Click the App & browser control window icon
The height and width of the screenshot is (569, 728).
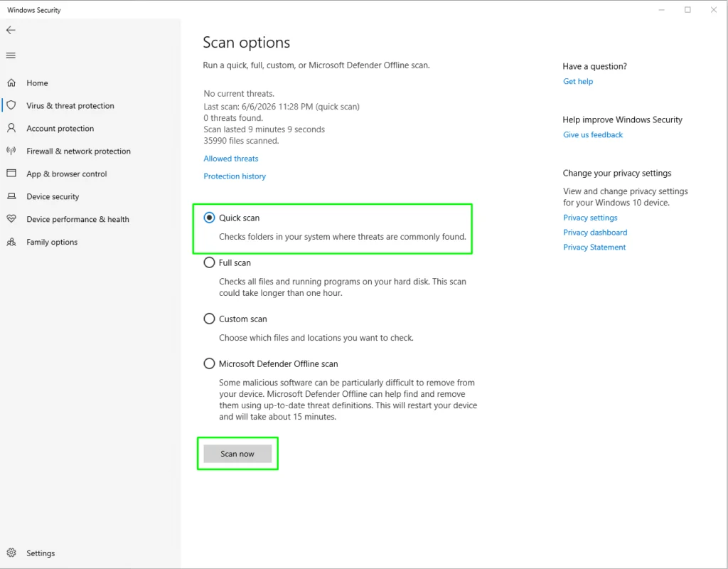point(11,174)
